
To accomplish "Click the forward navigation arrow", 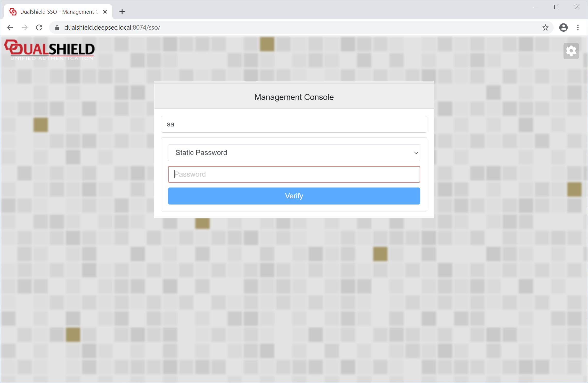I will pos(25,28).
